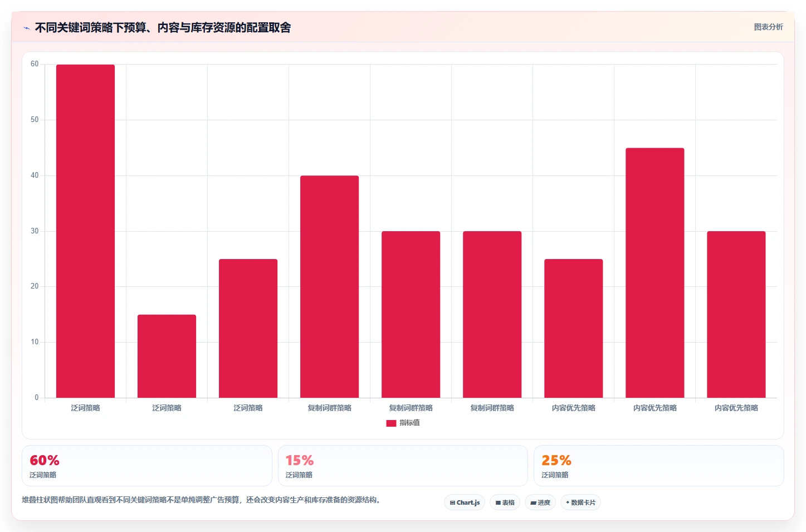Open the 60% 泛词策略 stat card
806x532 pixels.
point(147,466)
